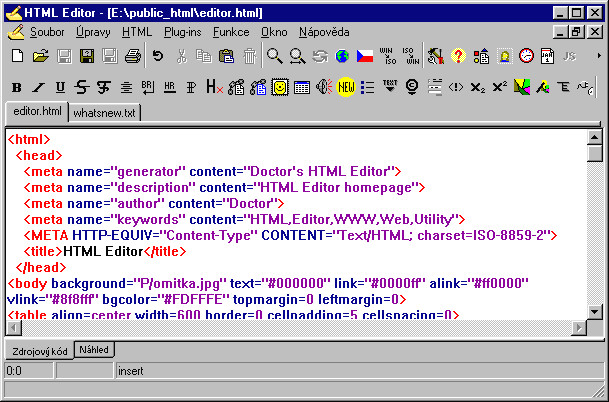
Task: Open the multicolor palette icon
Action: point(522,87)
